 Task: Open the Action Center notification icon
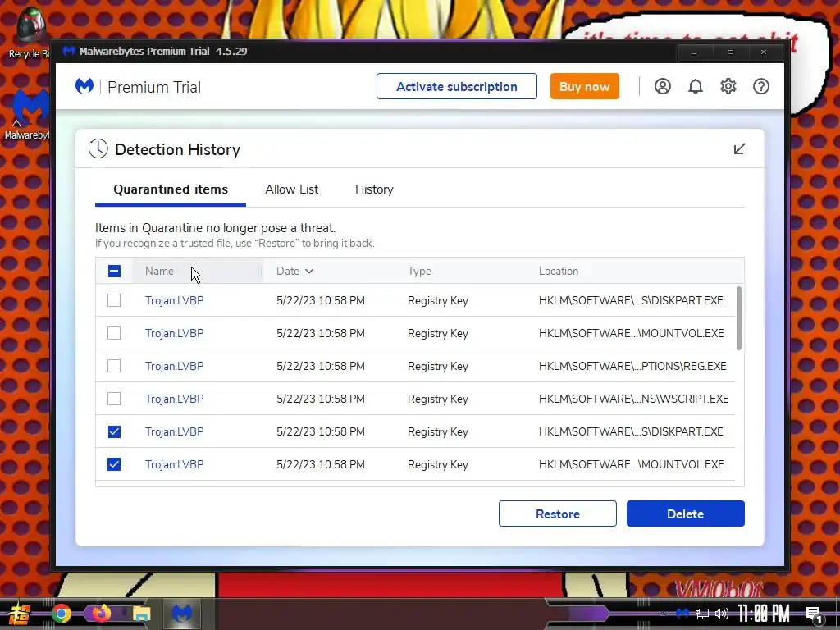tap(815, 615)
